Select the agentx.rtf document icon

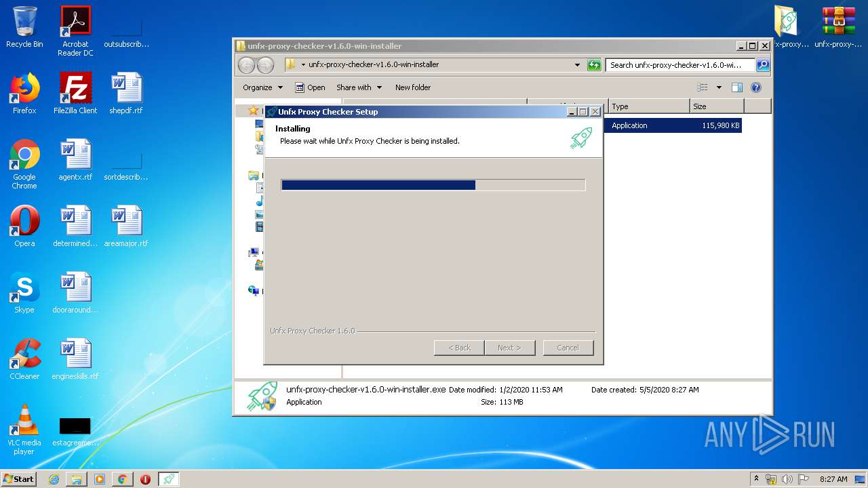point(75,160)
